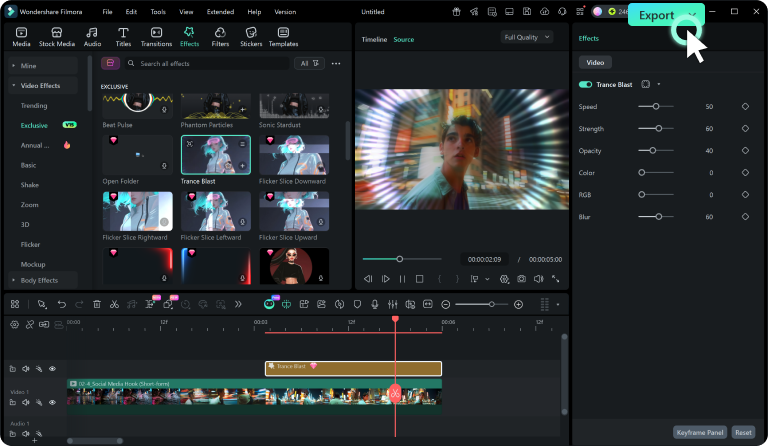Image resolution: width=768 pixels, height=446 pixels.
Task: Select the Video tab button
Action: coord(595,62)
